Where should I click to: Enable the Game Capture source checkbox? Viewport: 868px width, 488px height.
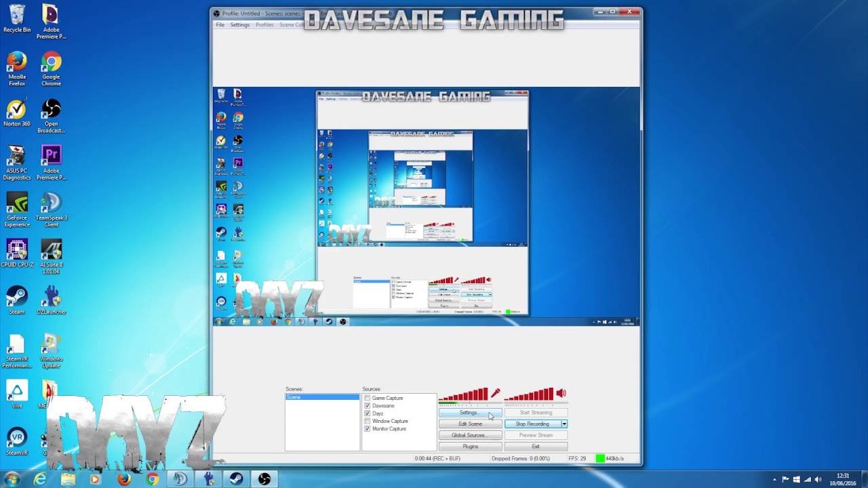368,398
